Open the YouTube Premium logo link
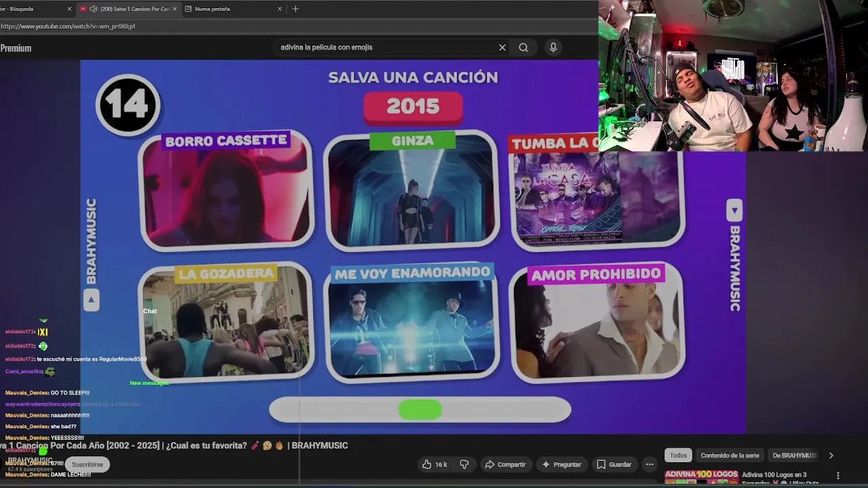Screen dimensions: 868x488 click(16, 48)
